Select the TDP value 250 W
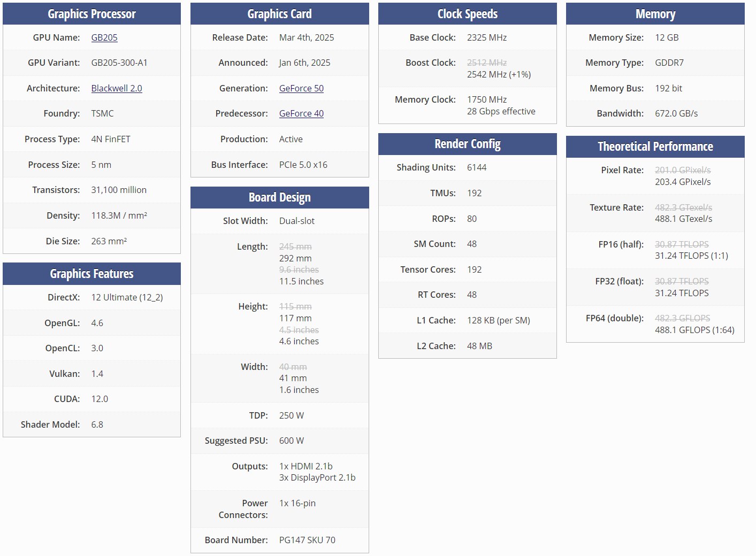The width and height of the screenshot is (756, 556). click(x=292, y=415)
